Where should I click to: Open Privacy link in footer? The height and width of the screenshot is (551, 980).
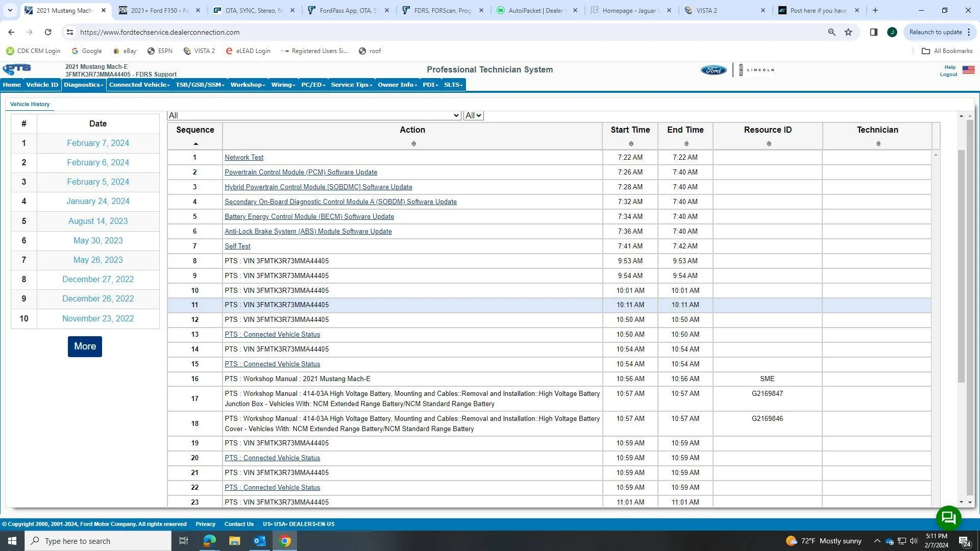(205, 524)
